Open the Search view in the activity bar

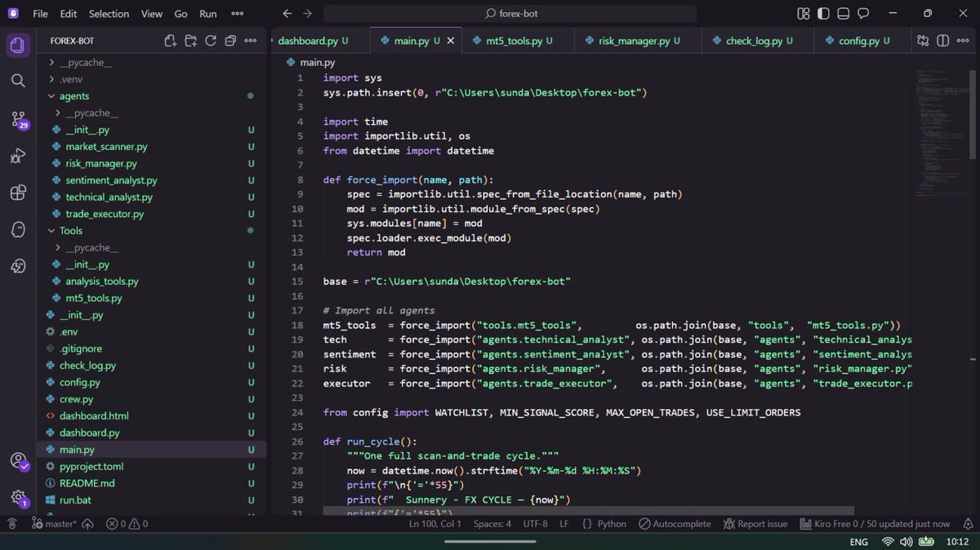[x=18, y=81]
